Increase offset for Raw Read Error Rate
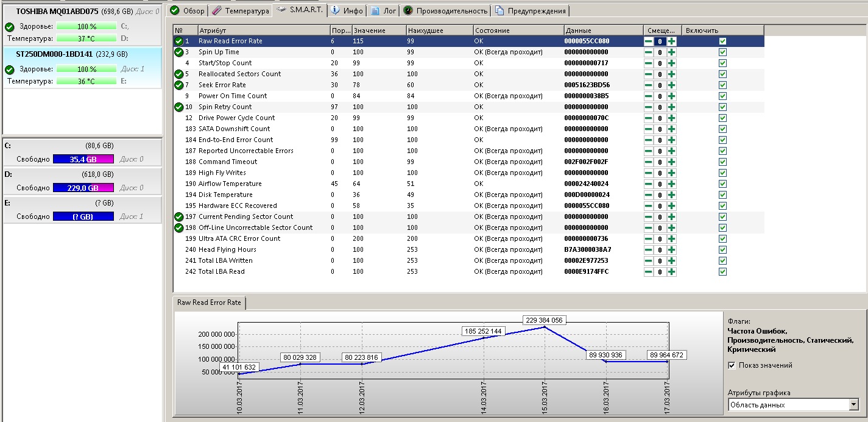 pos(671,41)
